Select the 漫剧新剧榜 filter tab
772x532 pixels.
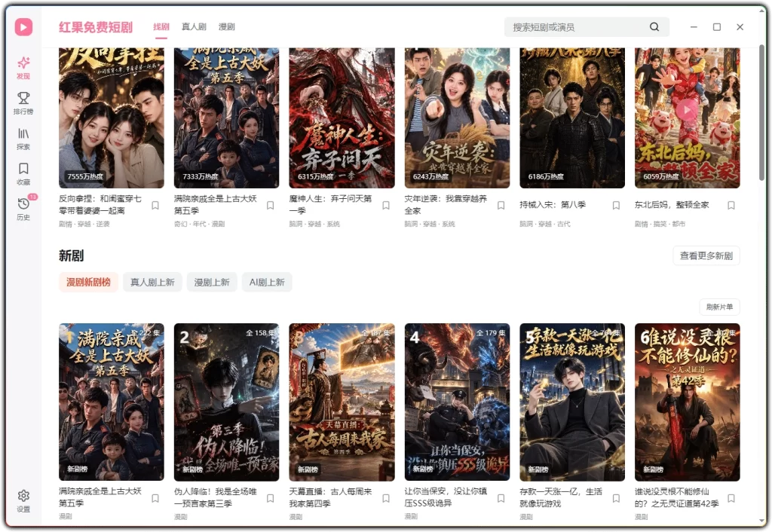(x=88, y=282)
